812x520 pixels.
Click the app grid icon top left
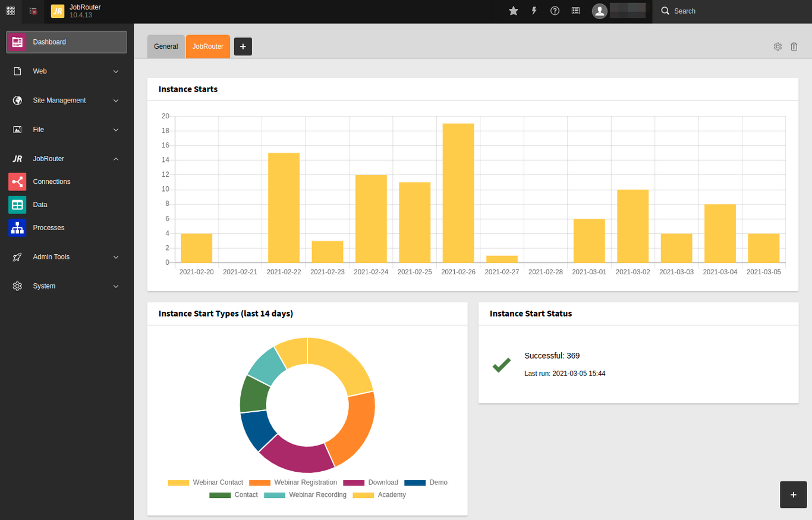(x=10, y=11)
